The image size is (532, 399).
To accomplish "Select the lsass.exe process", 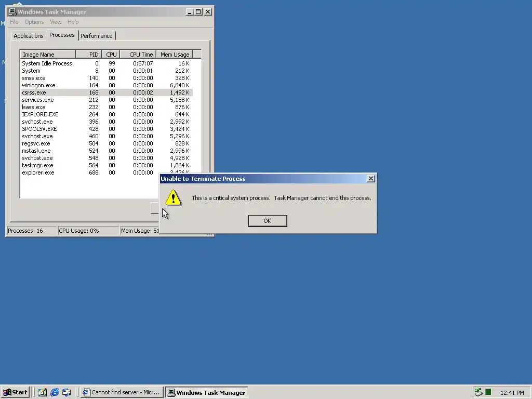I will tap(106, 107).
